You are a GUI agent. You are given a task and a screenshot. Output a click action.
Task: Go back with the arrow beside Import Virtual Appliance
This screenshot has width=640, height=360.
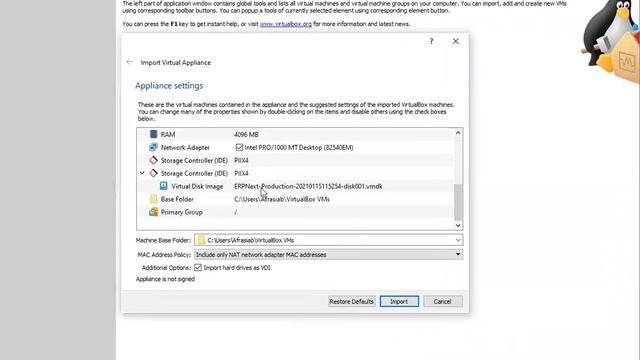(129, 62)
